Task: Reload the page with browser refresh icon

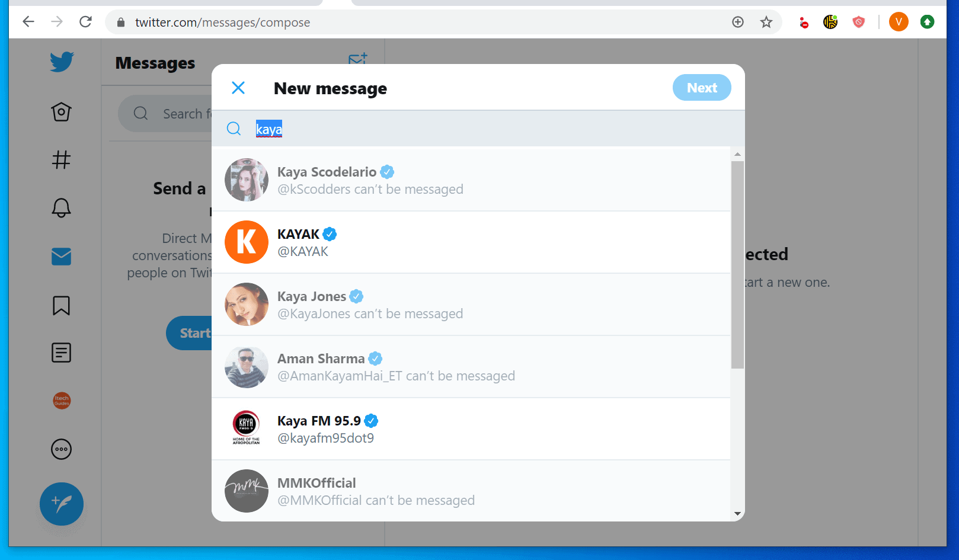Action: (x=85, y=22)
